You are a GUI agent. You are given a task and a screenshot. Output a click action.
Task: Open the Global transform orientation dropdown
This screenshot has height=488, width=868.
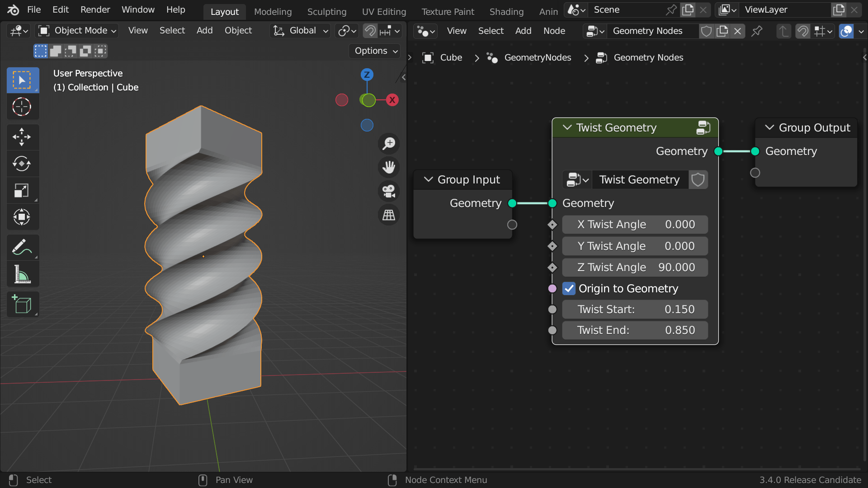(x=302, y=31)
